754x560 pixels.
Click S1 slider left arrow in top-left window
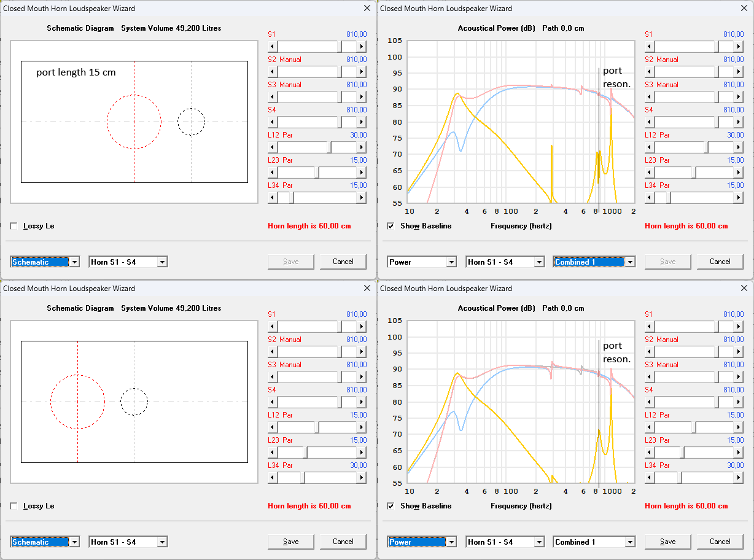coord(273,47)
